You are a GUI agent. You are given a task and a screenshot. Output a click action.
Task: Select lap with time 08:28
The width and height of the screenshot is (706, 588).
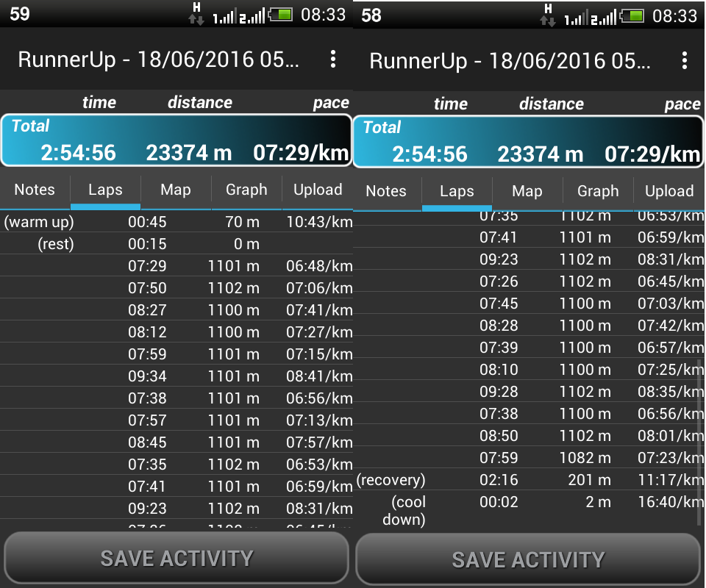point(529,326)
